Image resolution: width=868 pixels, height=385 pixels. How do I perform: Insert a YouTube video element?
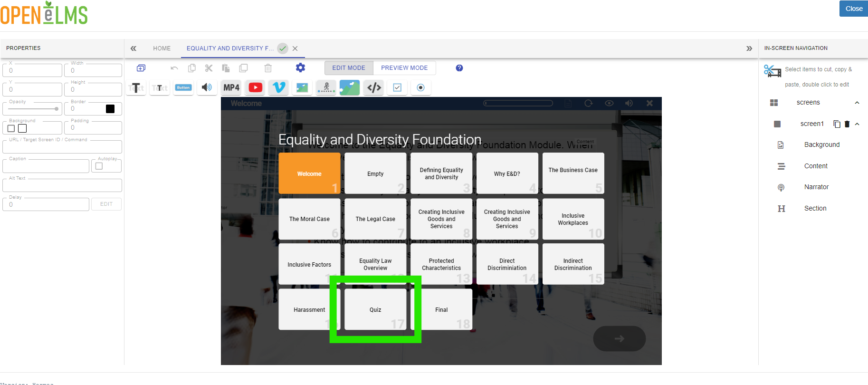click(x=255, y=87)
